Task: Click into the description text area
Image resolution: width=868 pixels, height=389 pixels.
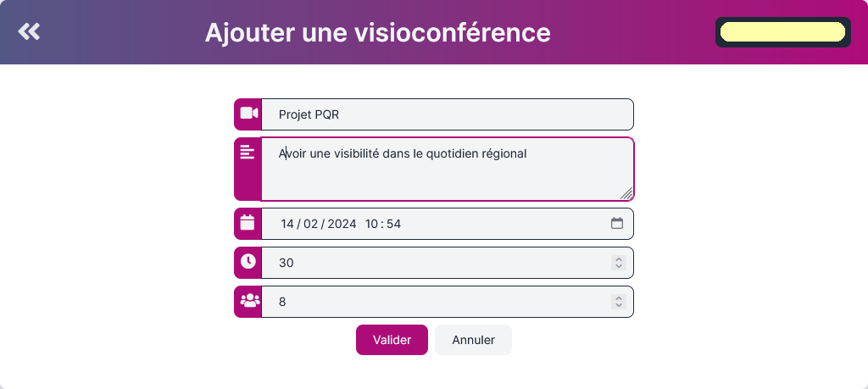Action: pos(448,169)
